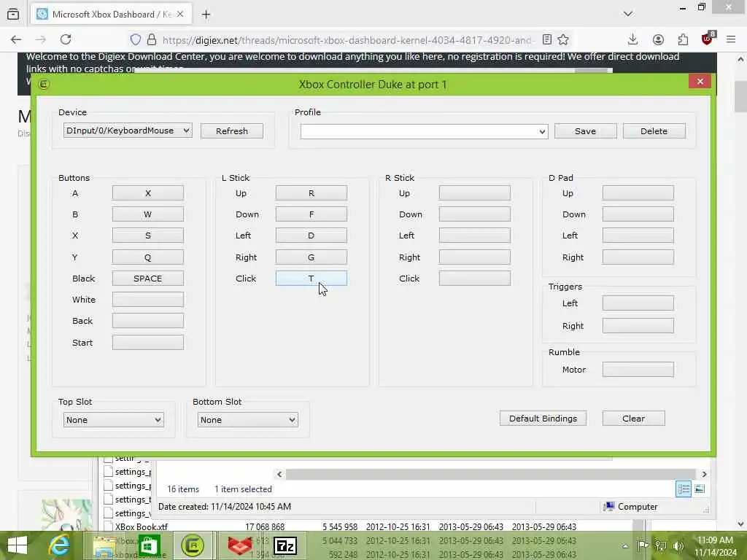Clear all controller bindings

[633, 418]
